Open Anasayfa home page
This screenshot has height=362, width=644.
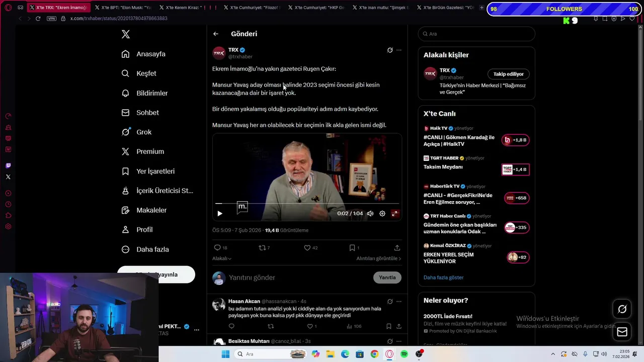point(143,54)
